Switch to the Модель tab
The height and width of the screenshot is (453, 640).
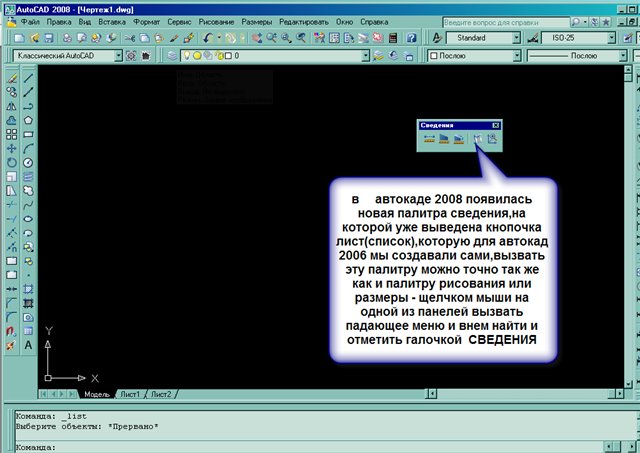tap(97, 394)
